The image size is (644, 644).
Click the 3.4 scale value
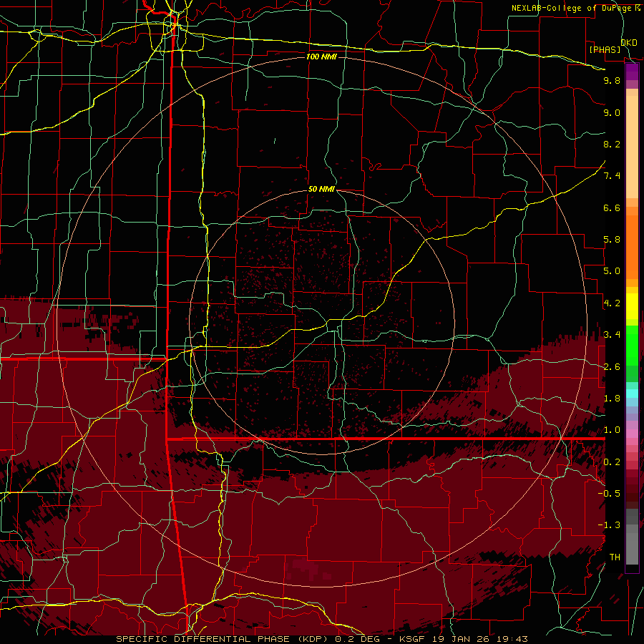(x=612, y=335)
